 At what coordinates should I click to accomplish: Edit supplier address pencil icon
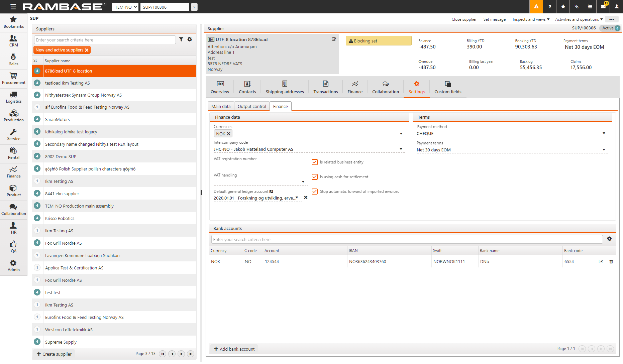[334, 39]
